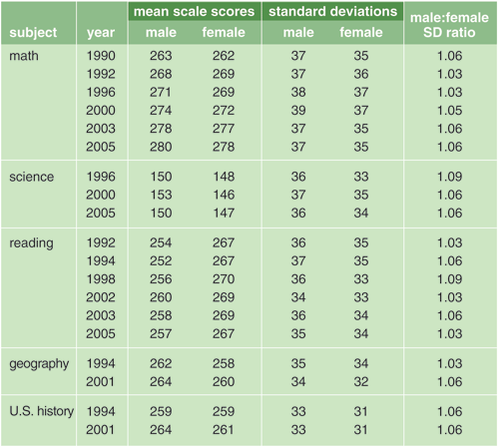Screen dimensions: 499x448
Task: Click the U.S. history 2001 year cell
Action: coord(100,430)
